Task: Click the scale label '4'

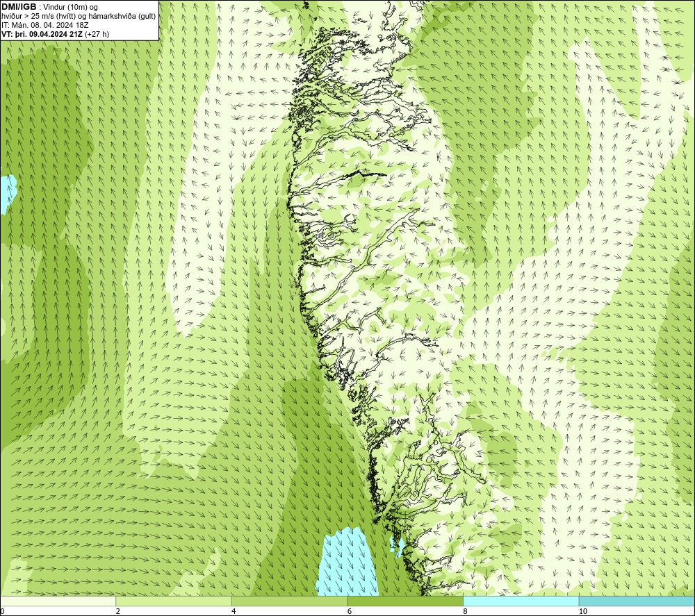Action: (234, 611)
